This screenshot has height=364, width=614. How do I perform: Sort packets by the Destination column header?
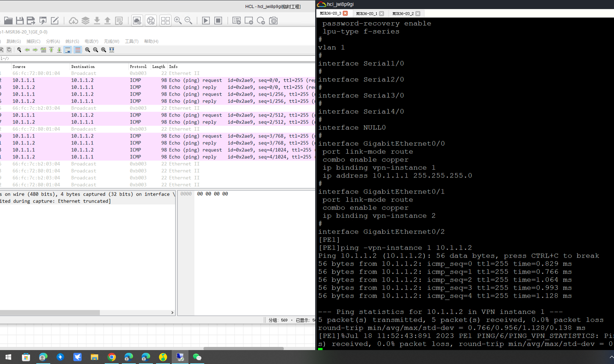point(83,67)
